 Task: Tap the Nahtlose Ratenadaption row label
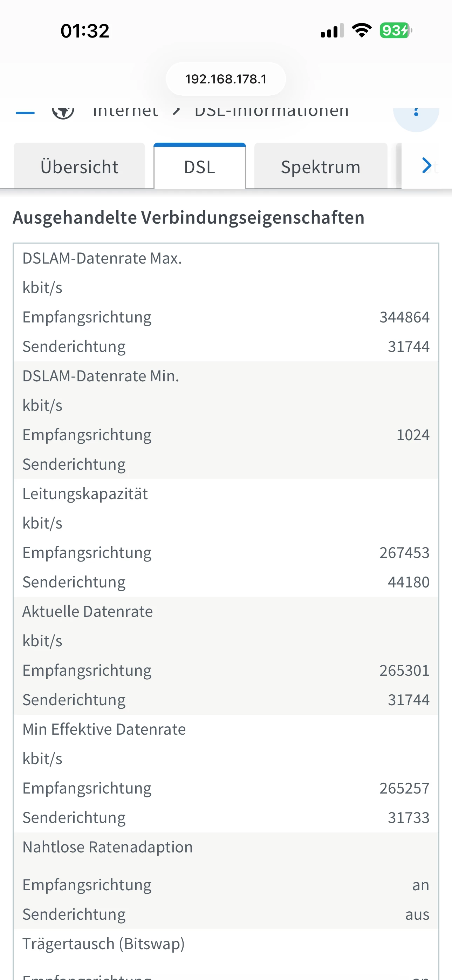[107, 847]
